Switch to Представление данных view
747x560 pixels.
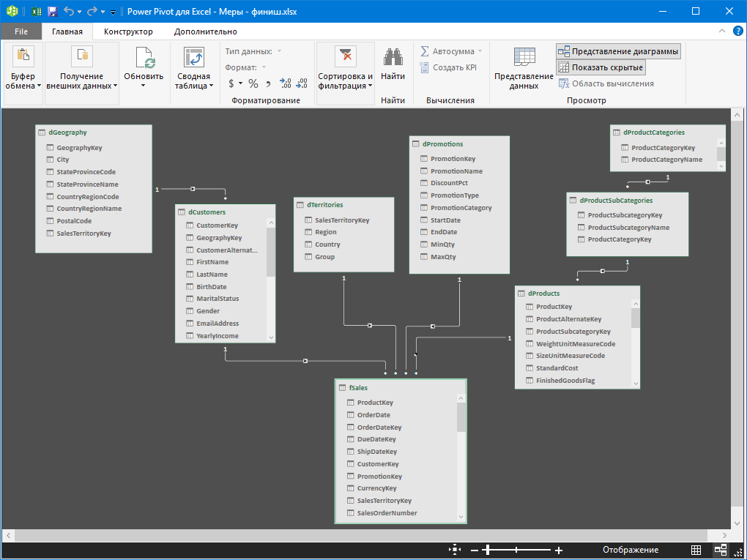[x=524, y=67]
